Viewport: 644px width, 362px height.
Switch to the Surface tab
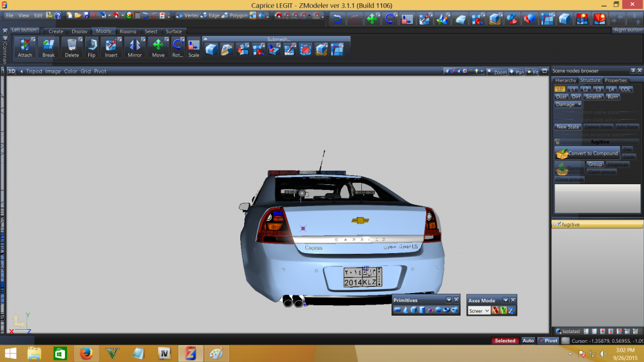click(x=174, y=31)
